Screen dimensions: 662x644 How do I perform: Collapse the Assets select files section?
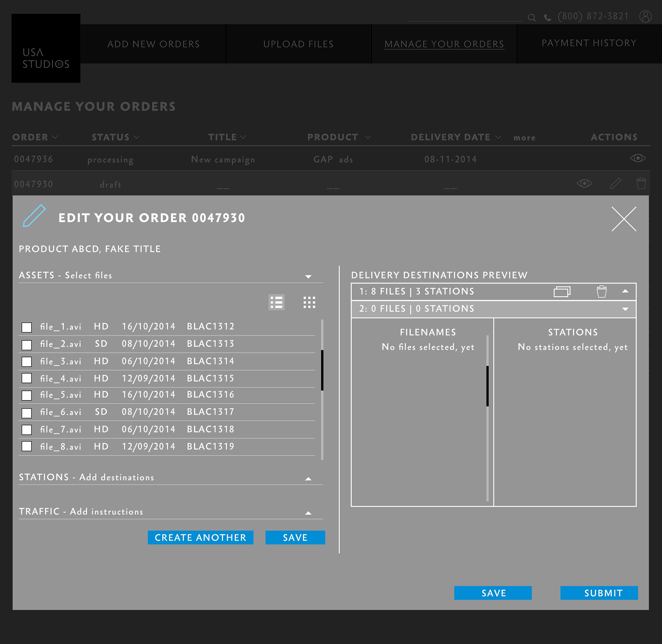(x=308, y=277)
